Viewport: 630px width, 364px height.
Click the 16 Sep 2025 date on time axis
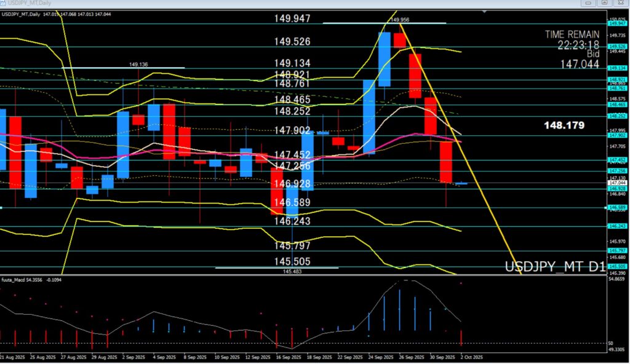click(287, 357)
